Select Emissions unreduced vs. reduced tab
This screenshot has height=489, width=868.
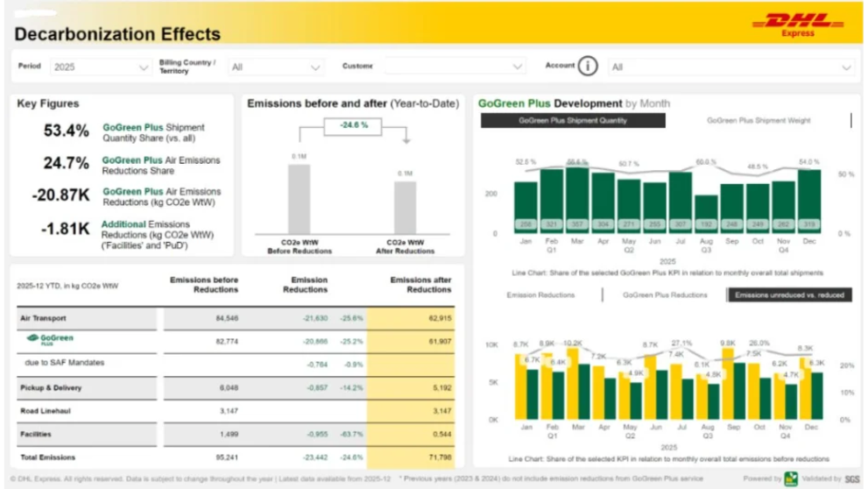pos(789,295)
